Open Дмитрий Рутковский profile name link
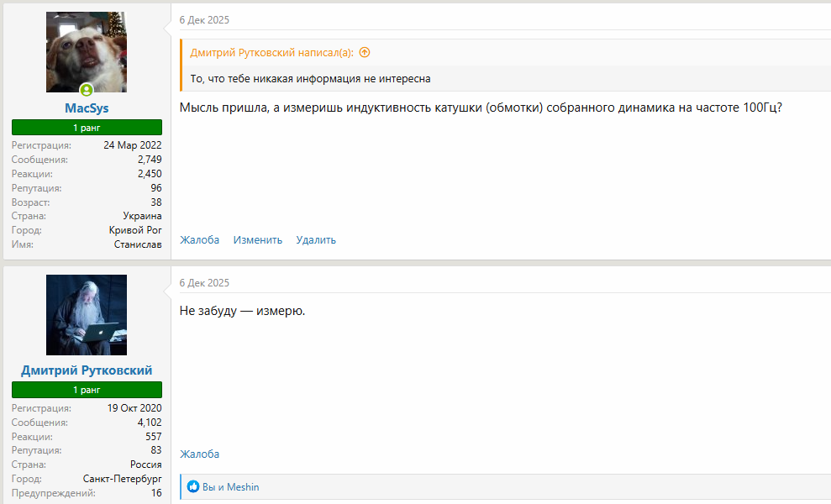Screen dimensions: 831x504 pyautogui.click(x=87, y=370)
